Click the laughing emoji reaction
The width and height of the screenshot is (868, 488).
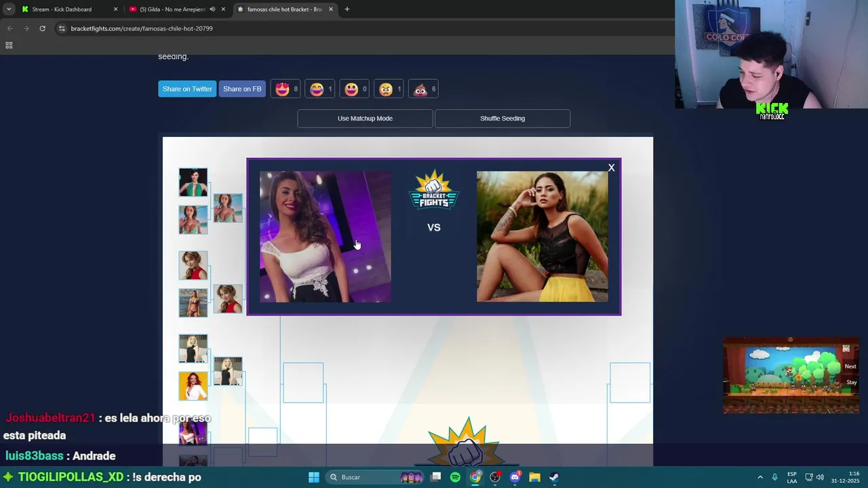[320, 89]
